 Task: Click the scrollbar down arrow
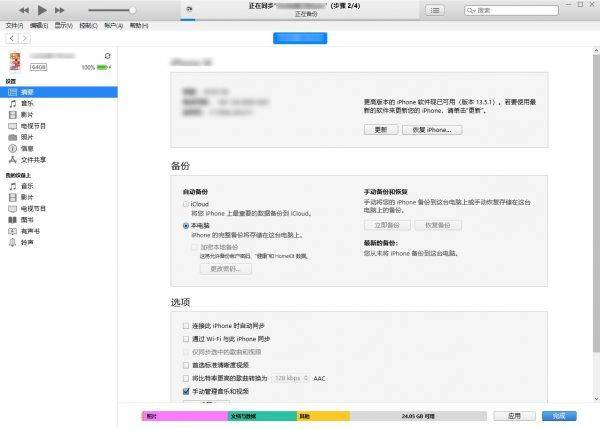coord(596,398)
